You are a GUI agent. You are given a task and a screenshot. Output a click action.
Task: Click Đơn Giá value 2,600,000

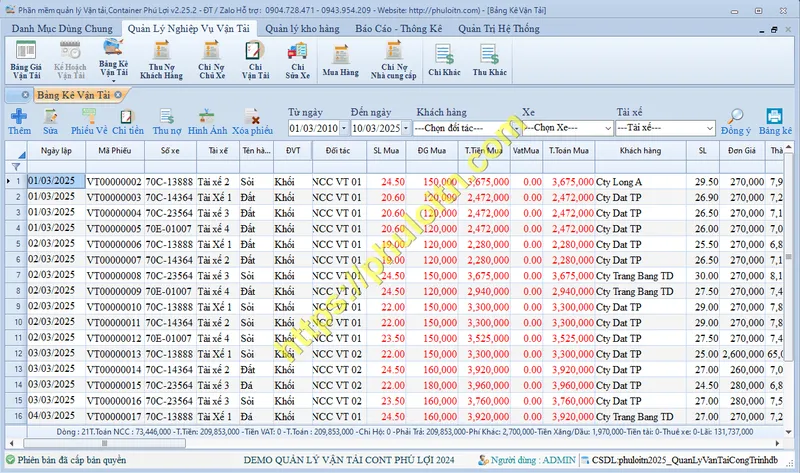[x=742, y=354]
